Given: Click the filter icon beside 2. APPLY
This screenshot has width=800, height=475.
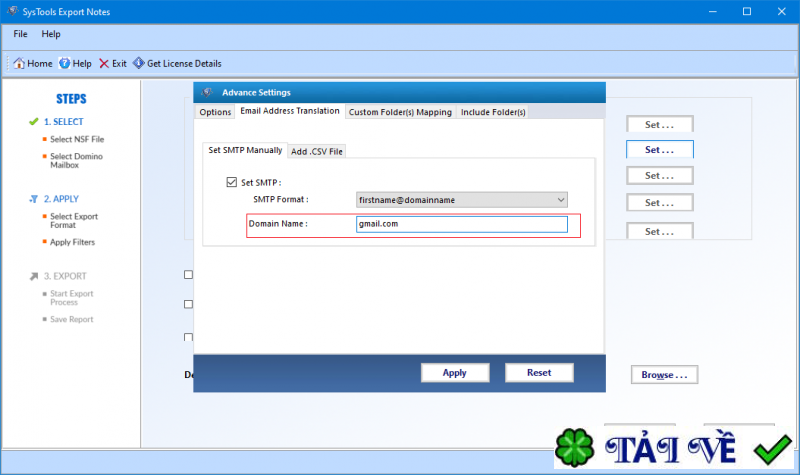Looking at the screenshot, I should click(x=34, y=199).
